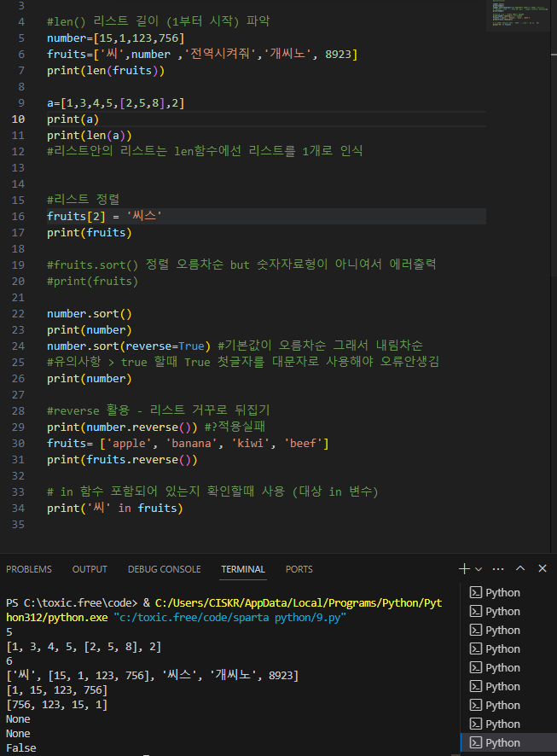Image resolution: width=557 pixels, height=756 pixels.
Task: Select the first Python terminal in the list
Action: [x=508, y=592]
